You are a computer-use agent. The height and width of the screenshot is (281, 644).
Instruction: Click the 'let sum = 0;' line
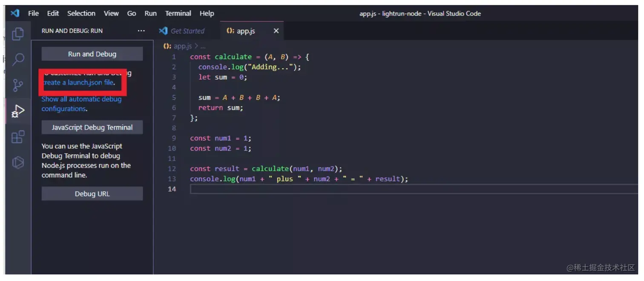[x=223, y=77]
